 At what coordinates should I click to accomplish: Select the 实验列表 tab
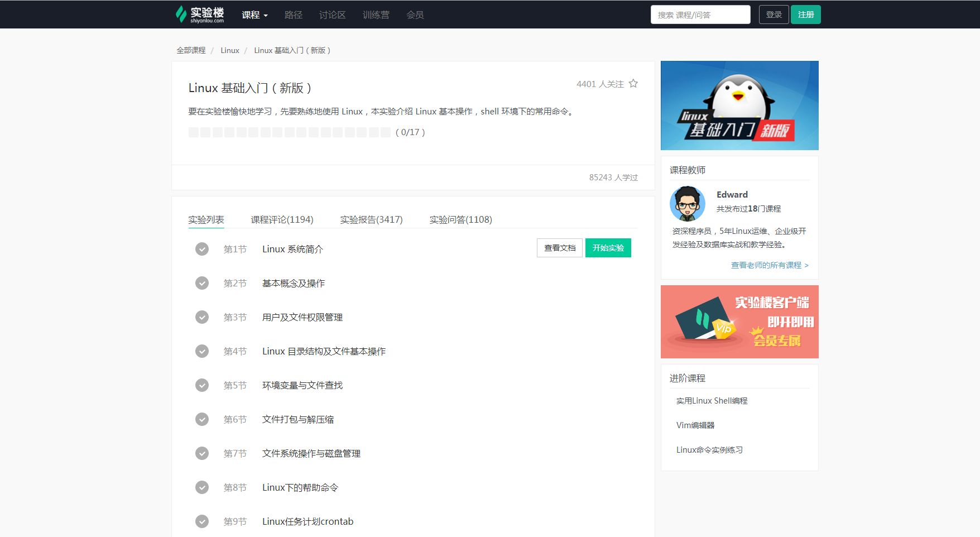206,219
